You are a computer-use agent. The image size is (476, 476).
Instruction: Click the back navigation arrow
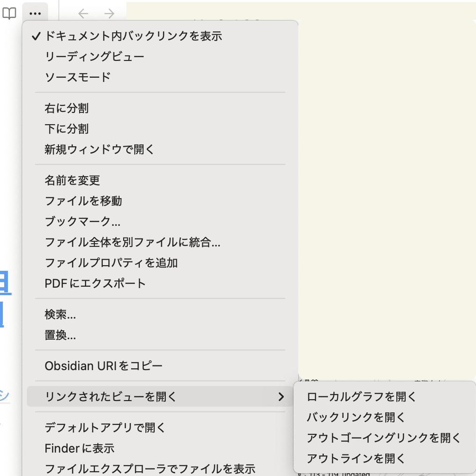coord(83,14)
